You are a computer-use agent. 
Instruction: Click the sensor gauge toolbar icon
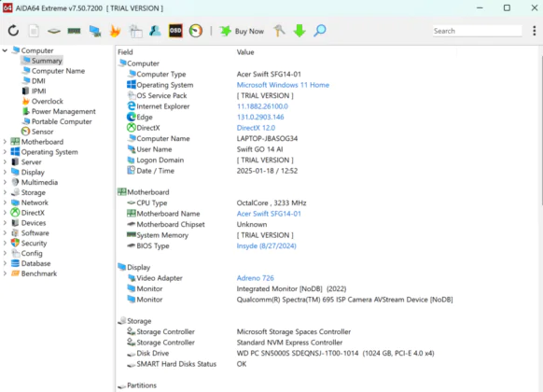(x=196, y=31)
